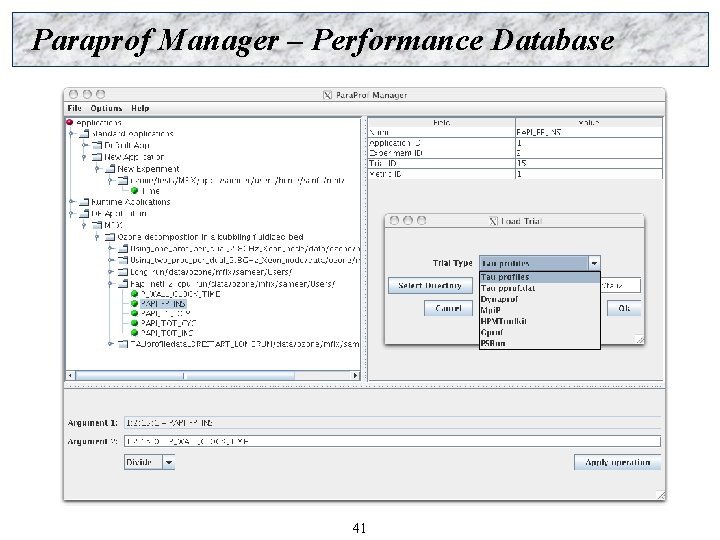Open the Divide operation dropdown

pos(169,462)
